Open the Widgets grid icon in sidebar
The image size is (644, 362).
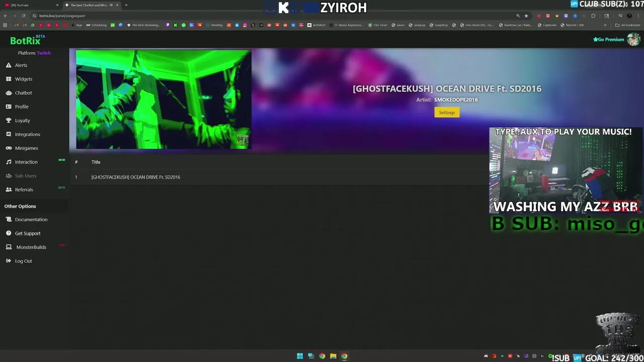pos(9,79)
